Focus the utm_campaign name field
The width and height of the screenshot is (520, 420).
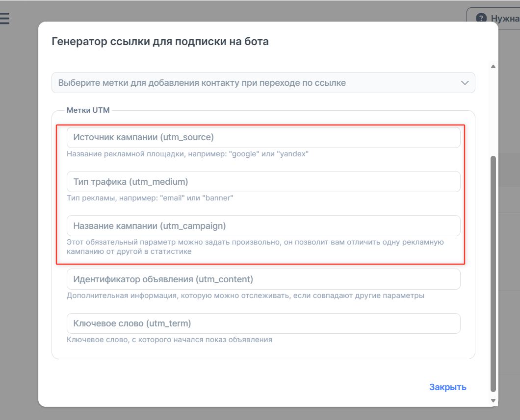pos(263,226)
